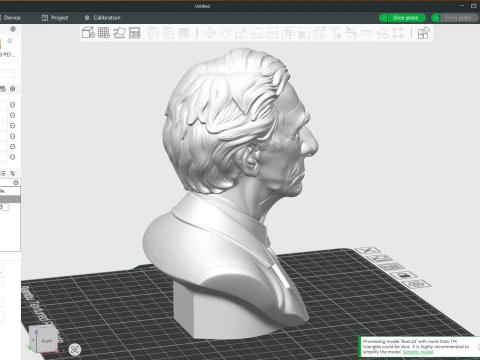This screenshot has height=360, width=480.
Task: Click the edit icon for the last filament
Action: 13,157
